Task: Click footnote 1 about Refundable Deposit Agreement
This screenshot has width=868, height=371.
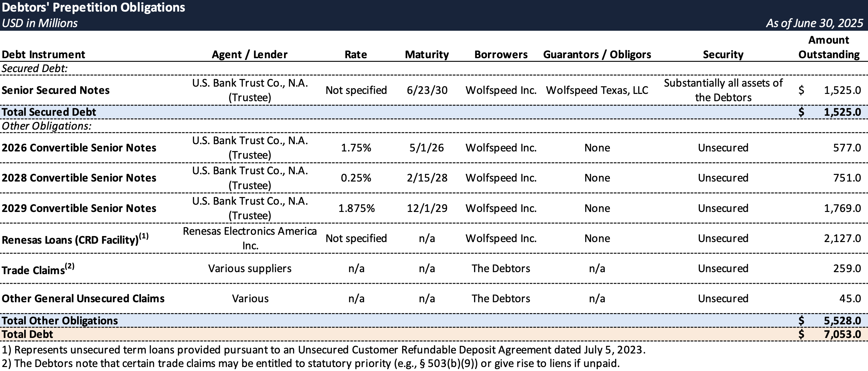Action: tap(323, 350)
